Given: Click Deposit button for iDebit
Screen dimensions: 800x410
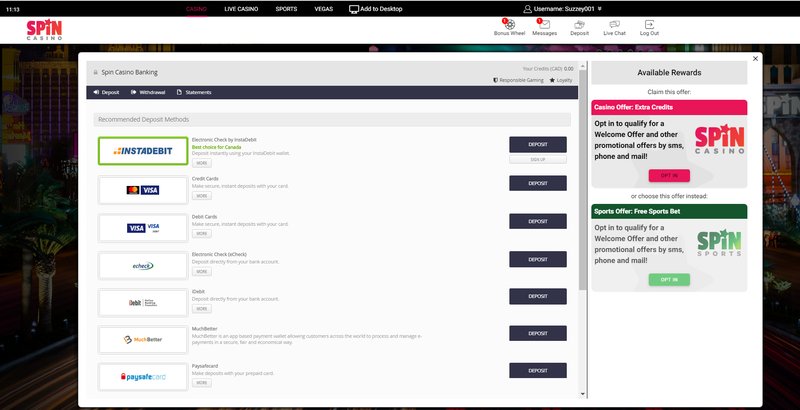Looking at the screenshot, I should pos(538,296).
